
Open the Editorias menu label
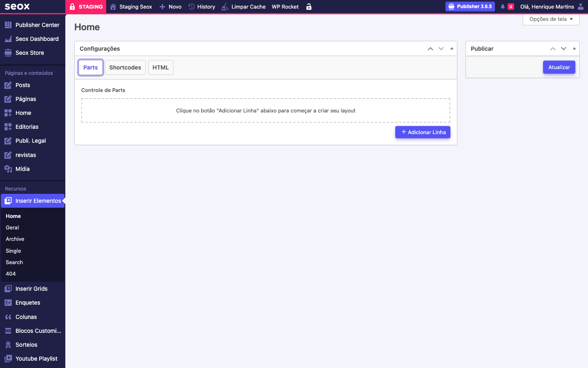tap(27, 127)
